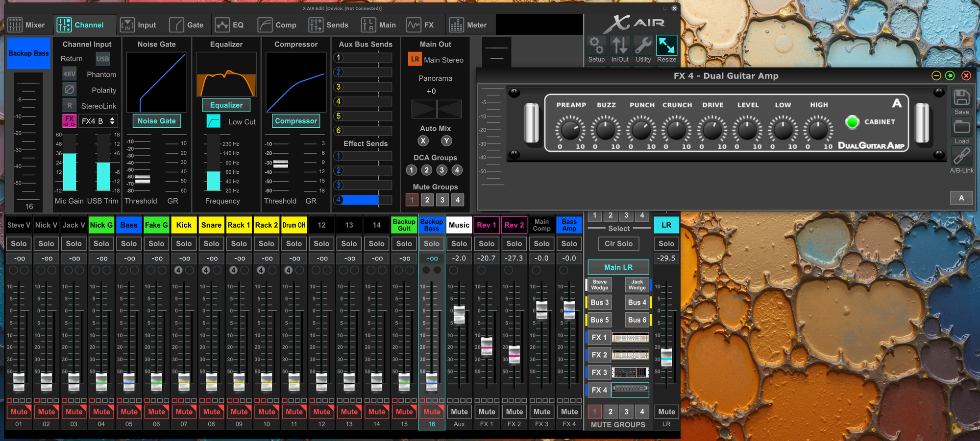
Task: Select the Bus 6 button
Action: click(637, 320)
